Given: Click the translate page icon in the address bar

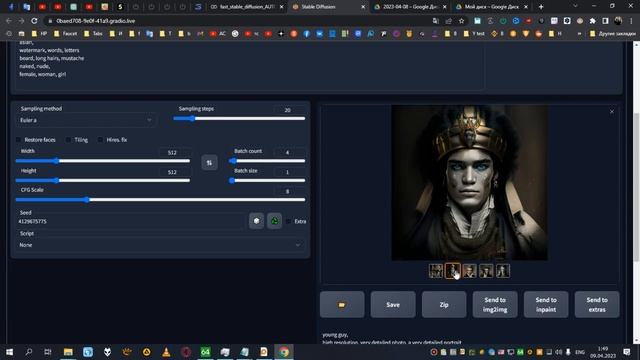Looking at the screenshot, I should click(x=436, y=21).
